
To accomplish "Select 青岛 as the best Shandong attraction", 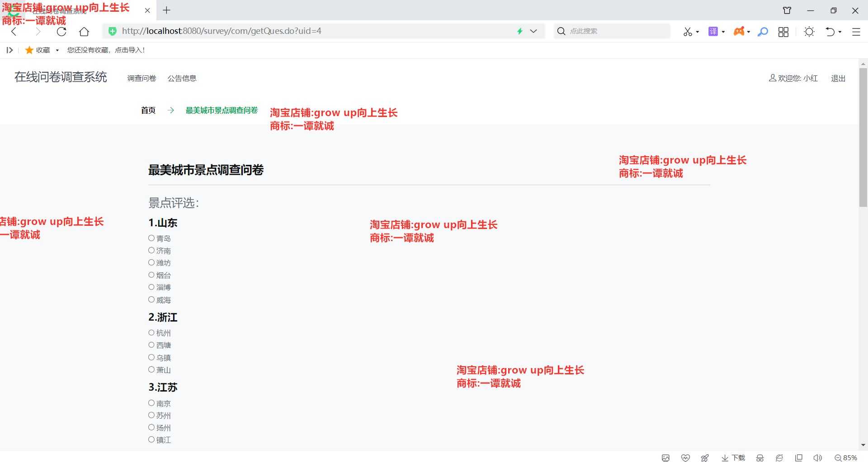I will tap(151, 238).
